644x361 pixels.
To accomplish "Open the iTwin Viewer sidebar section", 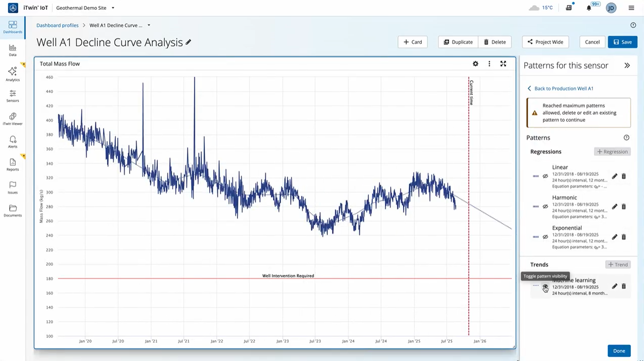I will [13, 119].
